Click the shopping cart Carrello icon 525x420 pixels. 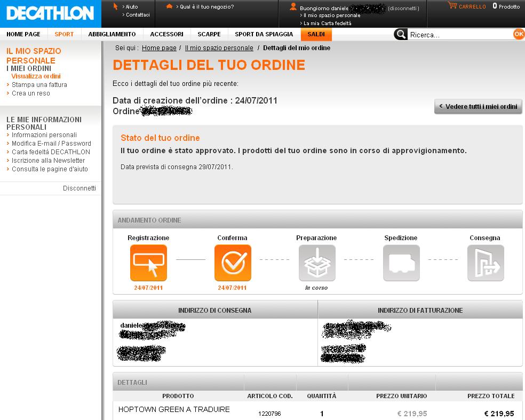pyautogui.click(x=452, y=6)
